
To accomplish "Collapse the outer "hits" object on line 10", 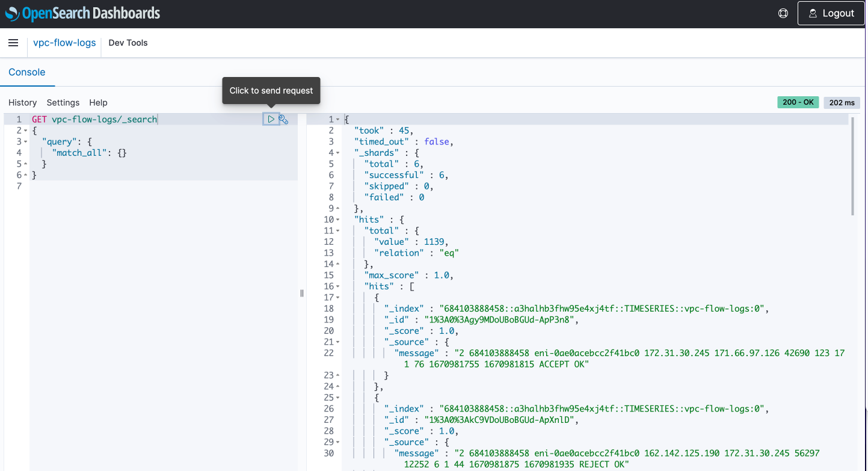I will [337, 220].
